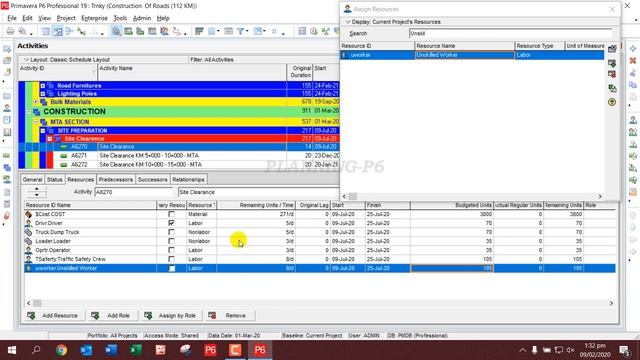This screenshot has height=360, width=640.
Task: Click the red Remove icon in Assign Resources
Action: pyautogui.click(x=612, y=74)
